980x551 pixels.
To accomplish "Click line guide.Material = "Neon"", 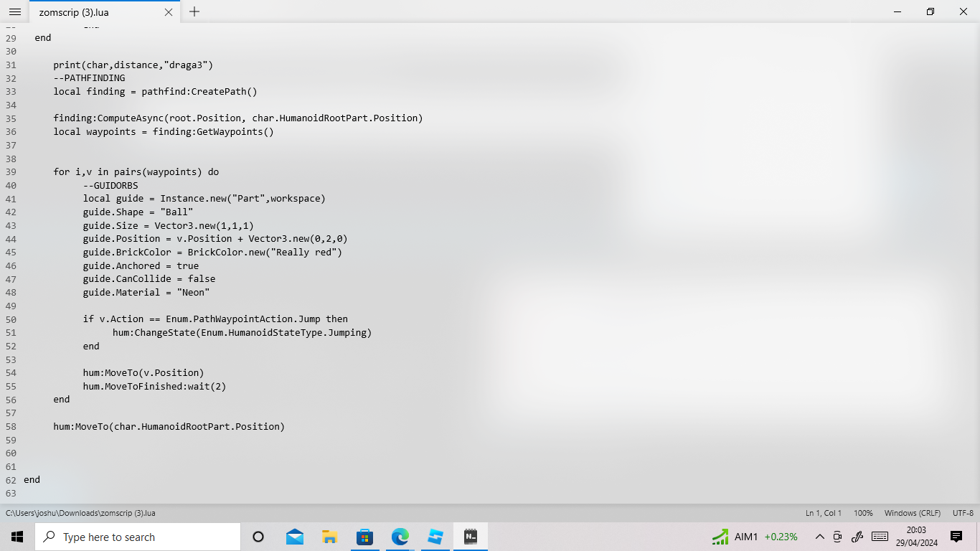I will click(x=146, y=292).
